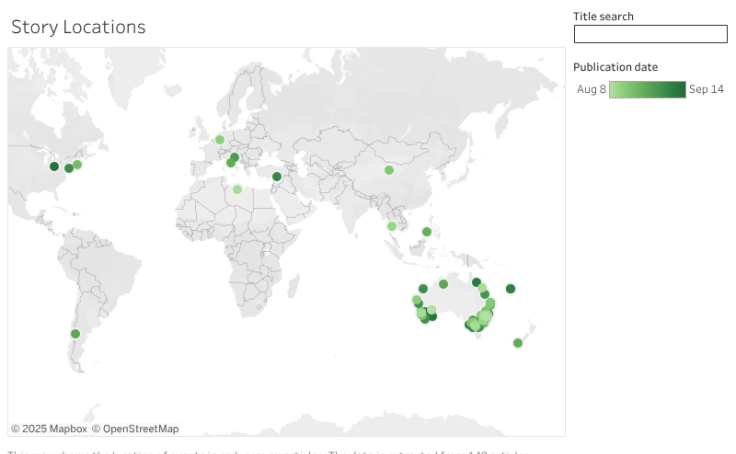
Task: Select the story dot in New Zealand
Action: coord(518,343)
